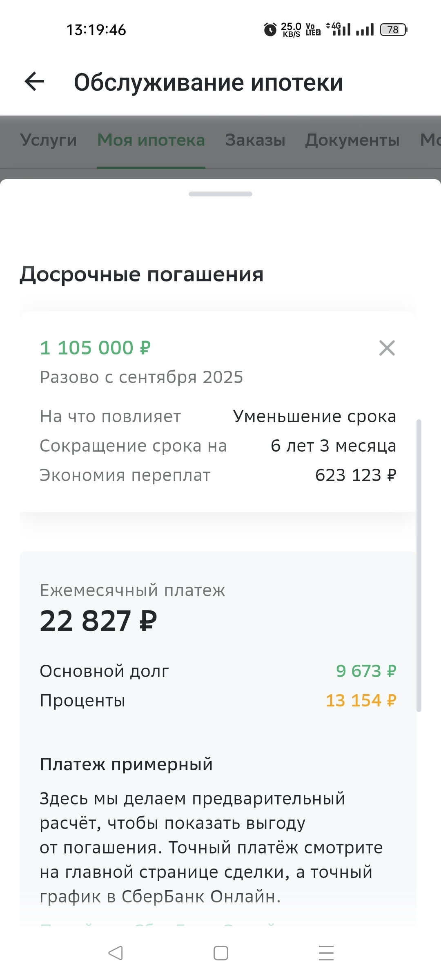
Task: Tap the Android back triangle button
Action: [x=116, y=953]
